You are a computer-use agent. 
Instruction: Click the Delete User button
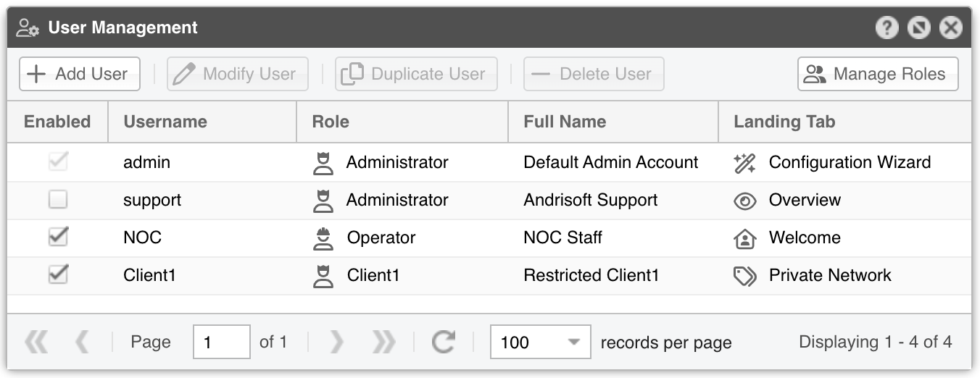click(594, 74)
